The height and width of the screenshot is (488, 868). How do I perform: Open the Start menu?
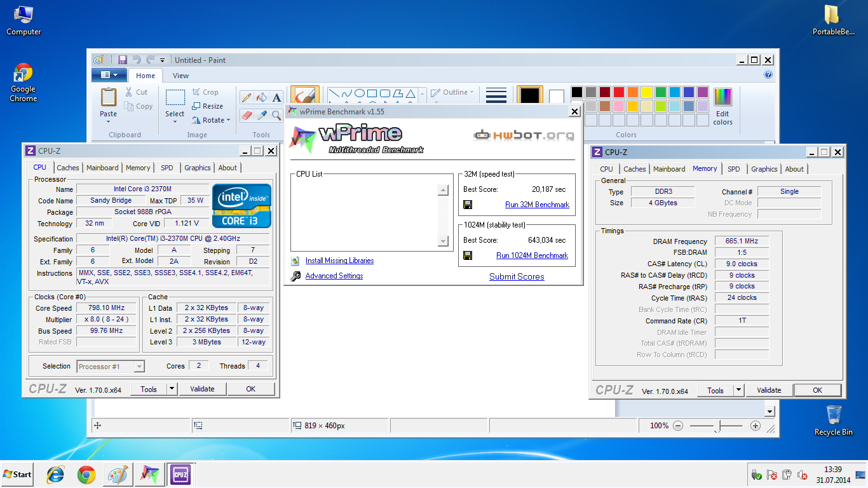[17, 474]
